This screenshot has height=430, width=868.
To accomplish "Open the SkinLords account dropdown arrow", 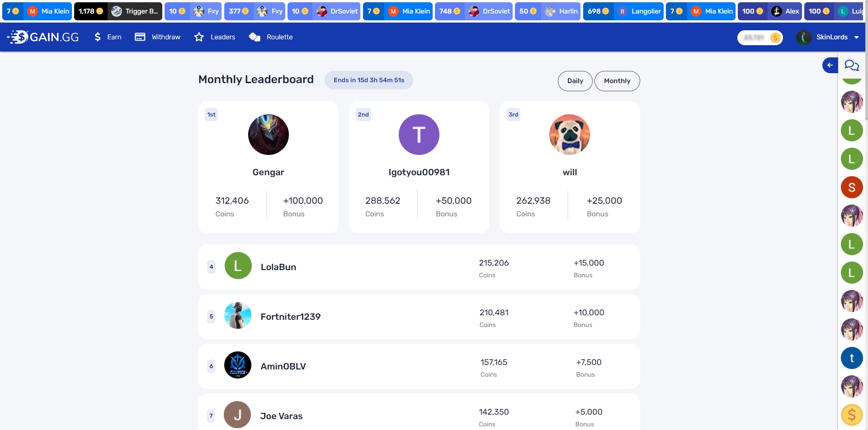I will [x=856, y=37].
